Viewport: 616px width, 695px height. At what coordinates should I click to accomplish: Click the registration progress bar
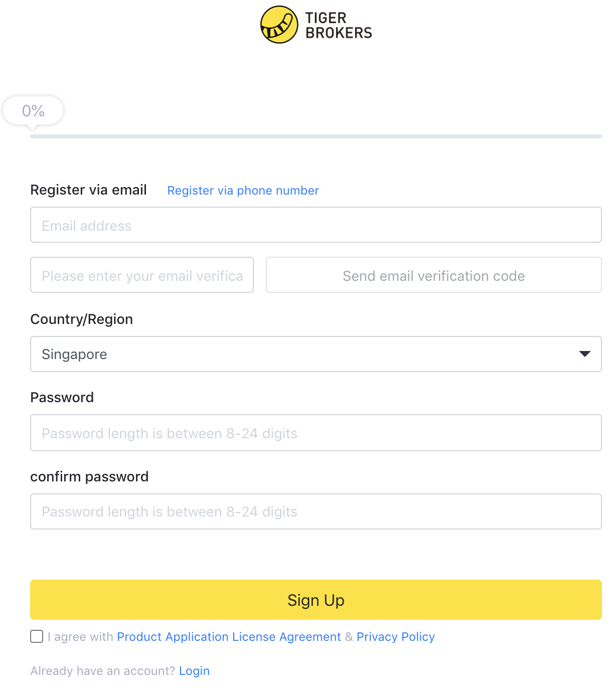coord(316,136)
